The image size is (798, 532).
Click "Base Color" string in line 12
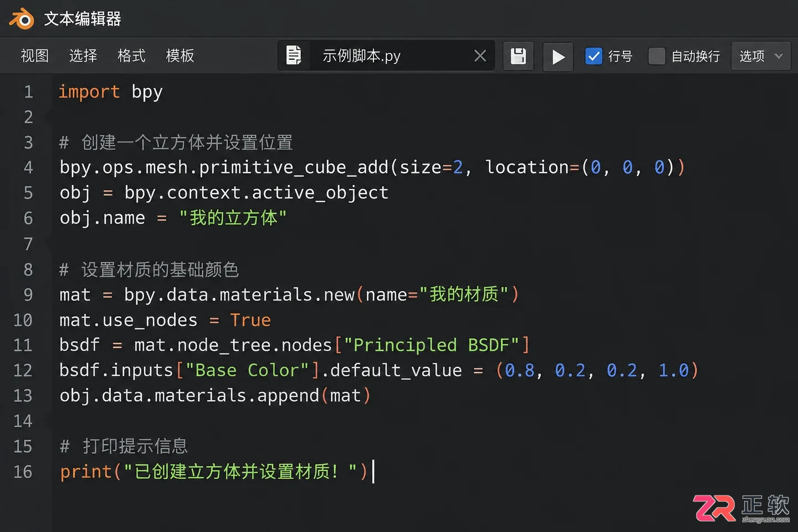click(247, 370)
